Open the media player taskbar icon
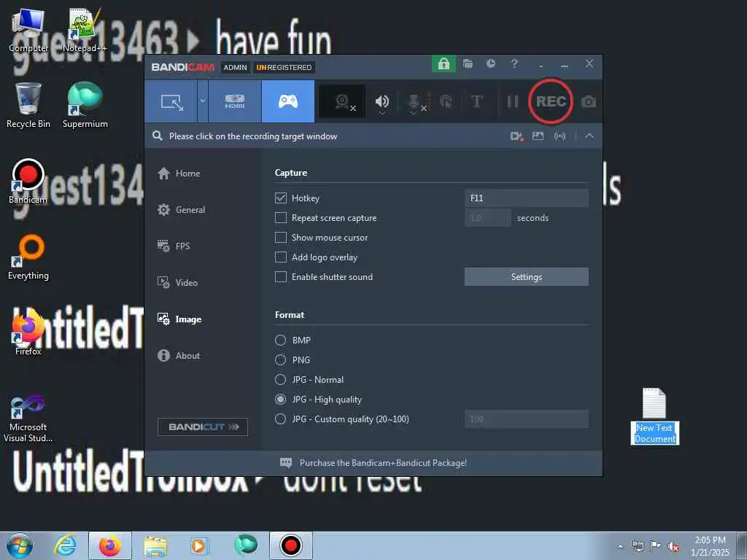747x560 pixels. coord(198,545)
